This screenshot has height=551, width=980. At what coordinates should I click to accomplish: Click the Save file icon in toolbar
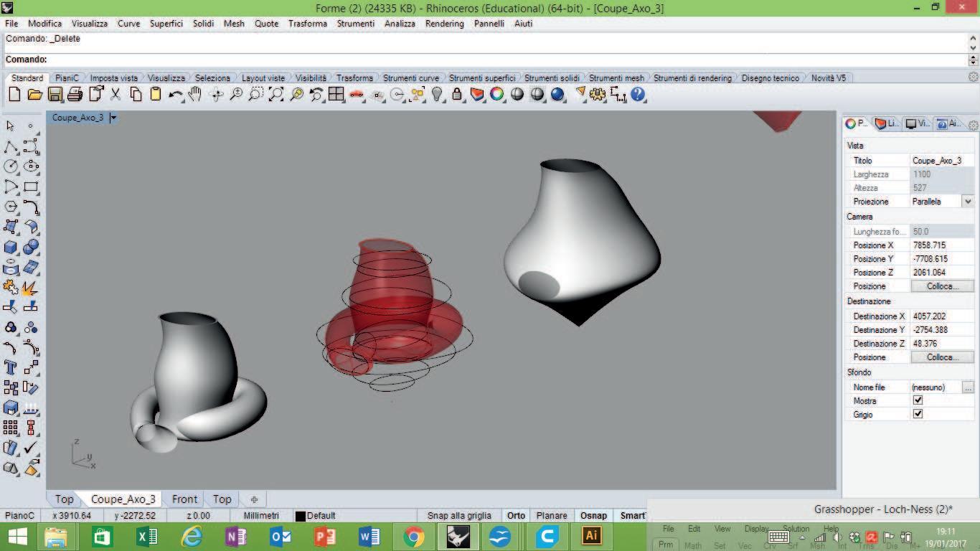click(x=55, y=94)
